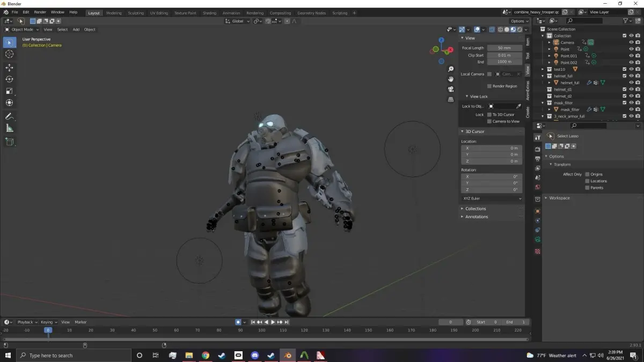Adjust the Clip Start 0.01 m field
This screenshot has height=362, width=644.
[x=504, y=55]
